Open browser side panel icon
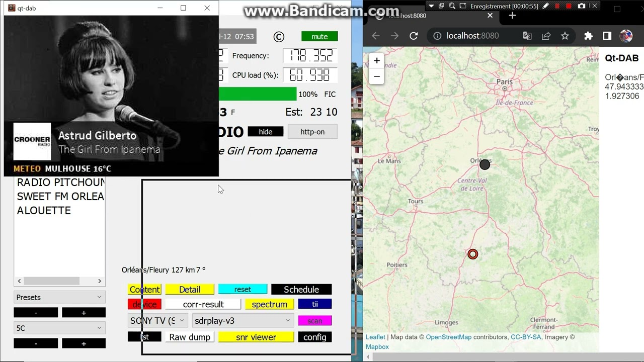This screenshot has width=644, height=362. (x=607, y=36)
